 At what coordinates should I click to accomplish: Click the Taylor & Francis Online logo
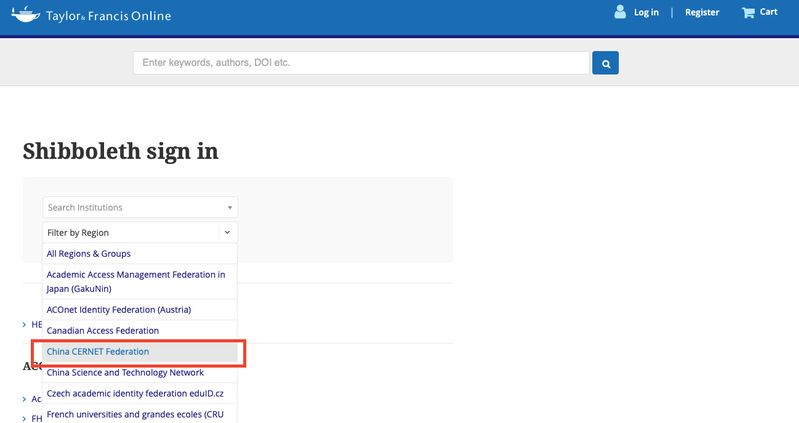tap(91, 15)
